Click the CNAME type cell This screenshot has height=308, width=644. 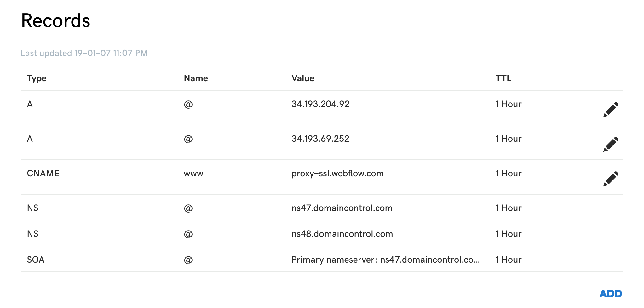tap(43, 174)
